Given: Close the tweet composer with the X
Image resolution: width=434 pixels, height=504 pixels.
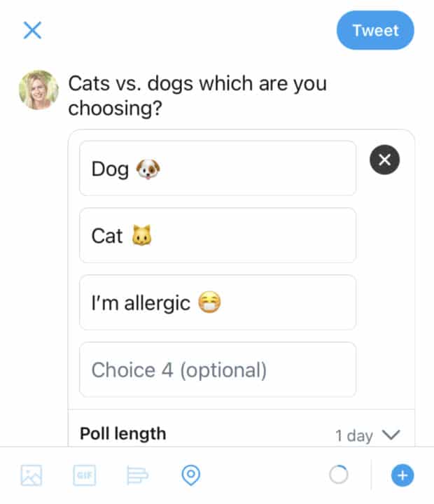Looking at the screenshot, I should coord(32,30).
